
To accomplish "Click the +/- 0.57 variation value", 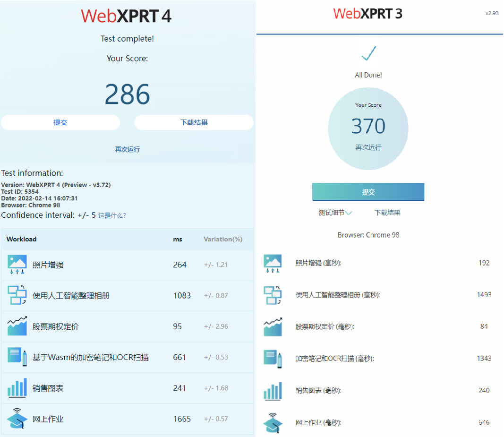I will click(x=216, y=419).
